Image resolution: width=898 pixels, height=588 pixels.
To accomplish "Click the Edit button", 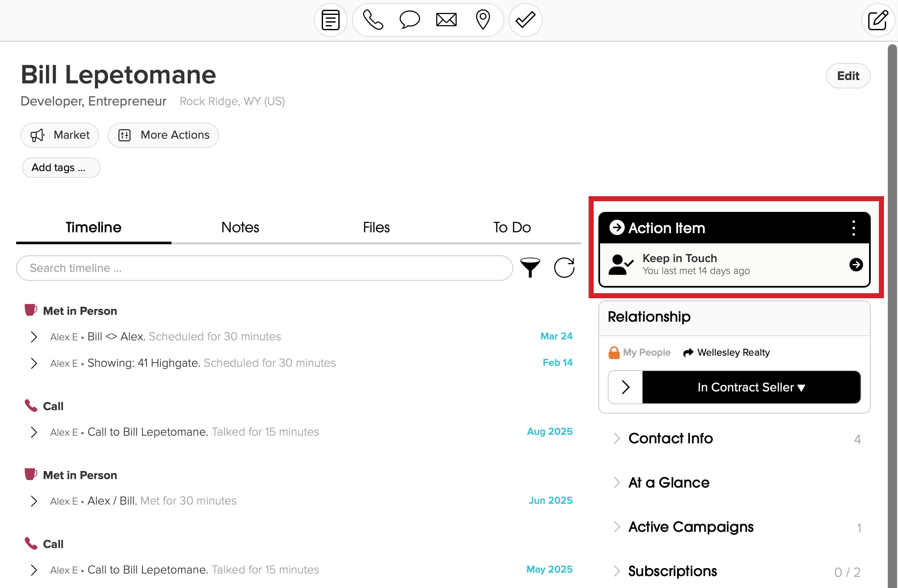I will pos(848,76).
